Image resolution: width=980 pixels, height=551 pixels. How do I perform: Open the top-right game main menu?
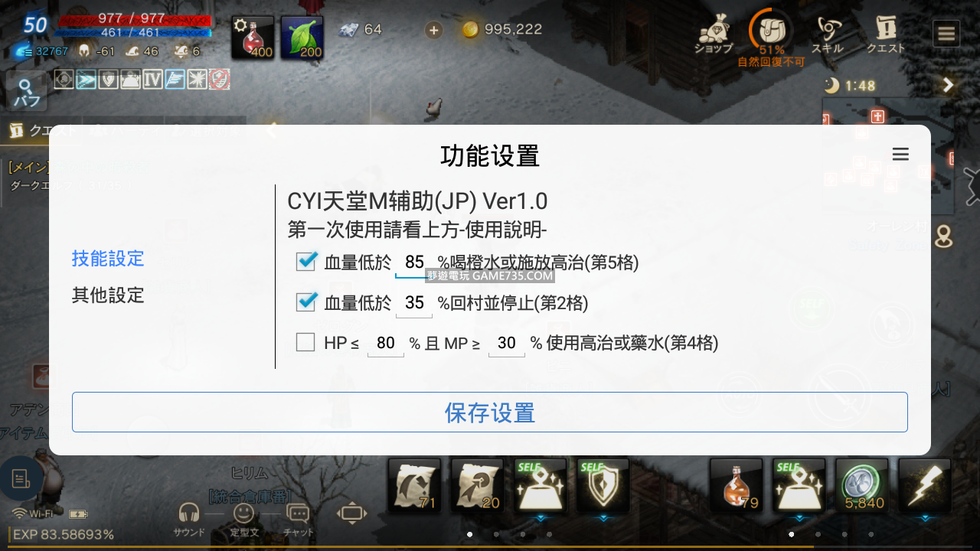coord(946,34)
